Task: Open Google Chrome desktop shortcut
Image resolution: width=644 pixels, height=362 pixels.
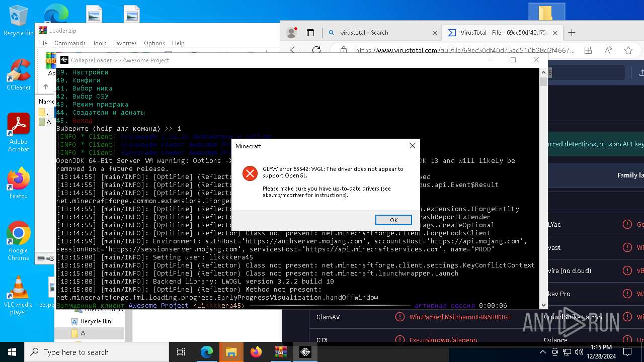Action: click(x=19, y=241)
